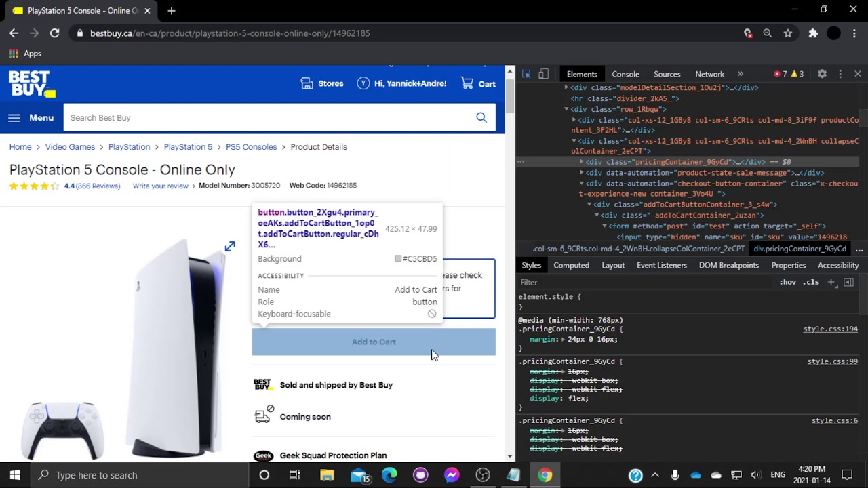Go back with the browser back arrow
This screenshot has height=488, width=868.
[x=14, y=33]
